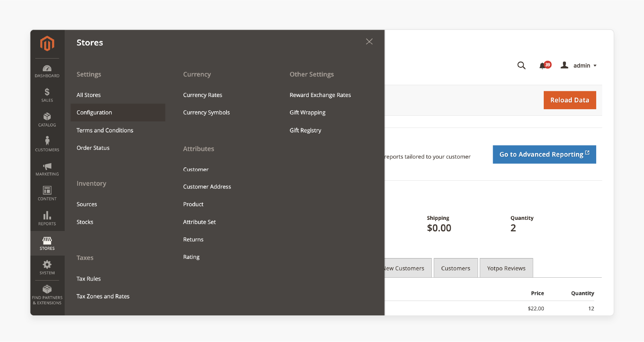Click the external link icon on Advanced Reporting

point(587,153)
